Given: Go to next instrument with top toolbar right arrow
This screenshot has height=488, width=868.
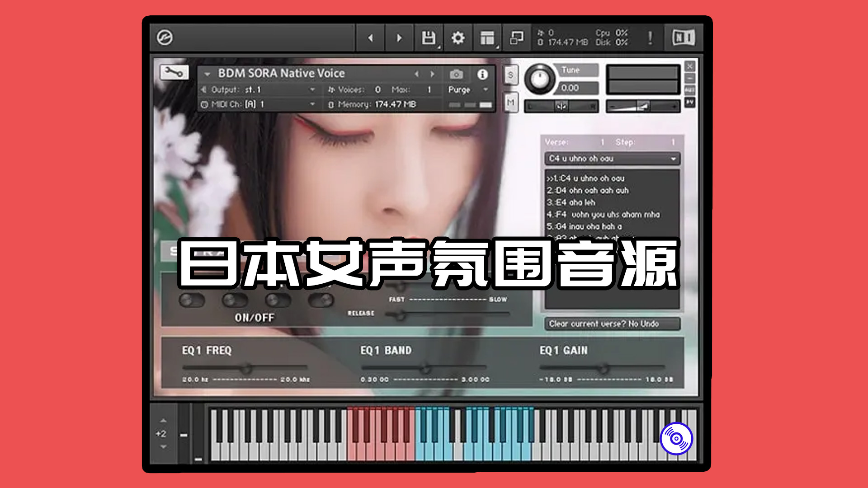Looking at the screenshot, I should click(399, 38).
